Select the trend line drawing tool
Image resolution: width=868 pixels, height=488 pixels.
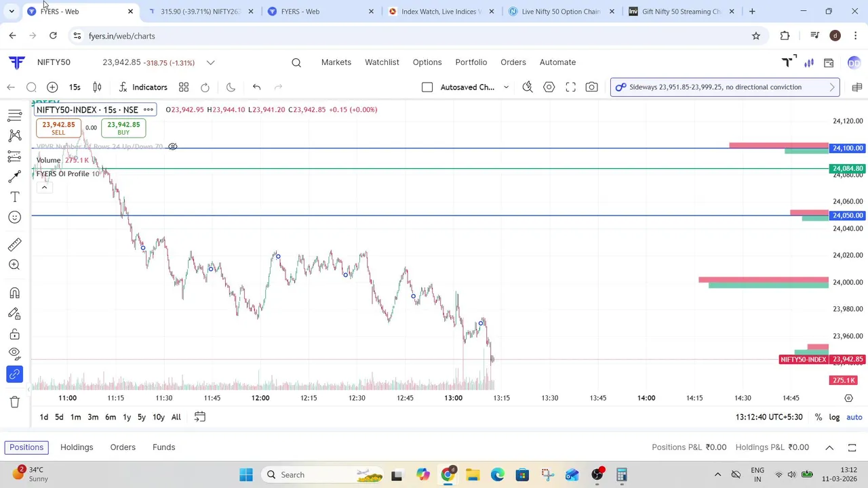[x=14, y=115]
